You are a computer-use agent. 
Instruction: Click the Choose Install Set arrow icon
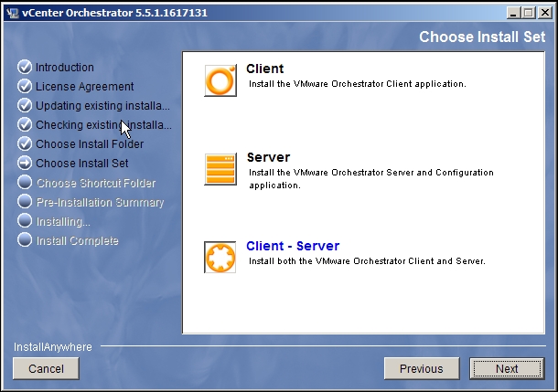[x=25, y=164]
